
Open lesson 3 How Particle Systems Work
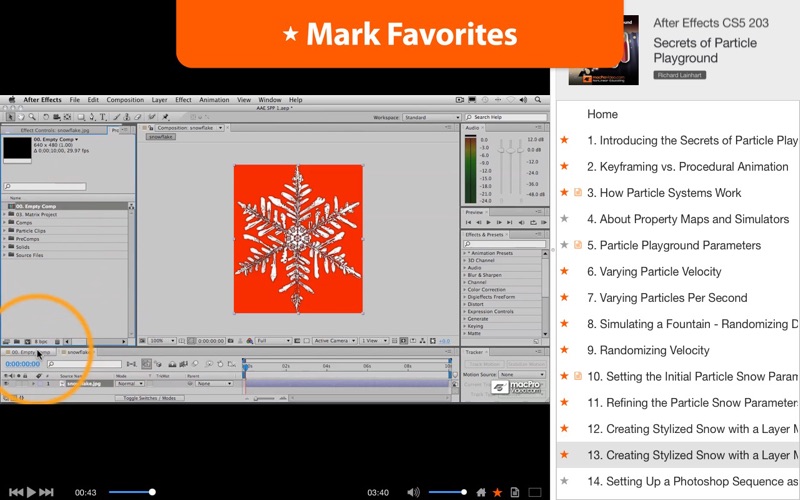click(x=664, y=193)
